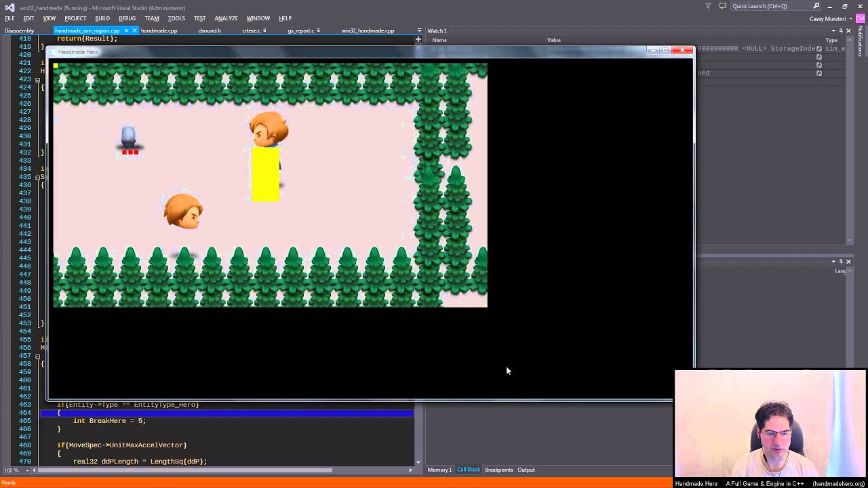Open the document tabs overflow dropdown
This screenshot has width=868, height=488.
click(419, 30)
